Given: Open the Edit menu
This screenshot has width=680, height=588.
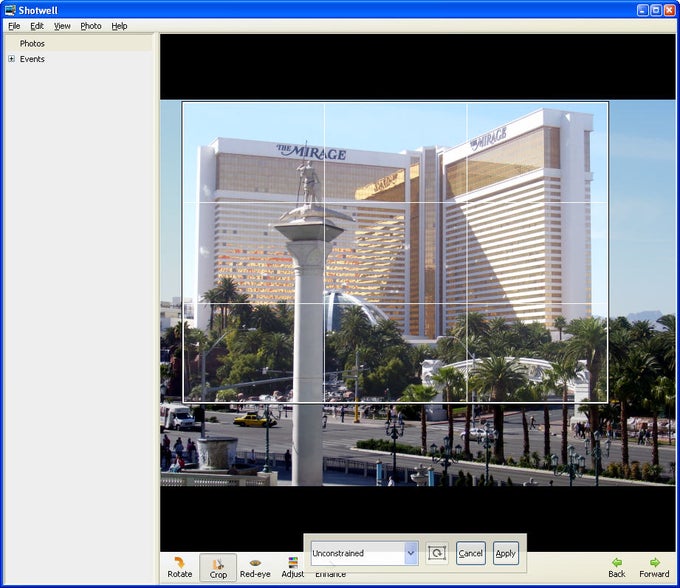Looking at the screenshot, I should [x=37, y=26].
